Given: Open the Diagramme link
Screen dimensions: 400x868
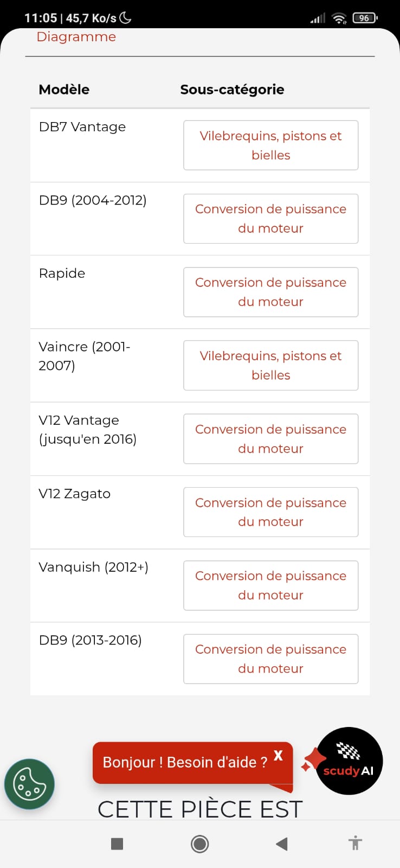Looking at the screenshot, I should coord(76,37).
